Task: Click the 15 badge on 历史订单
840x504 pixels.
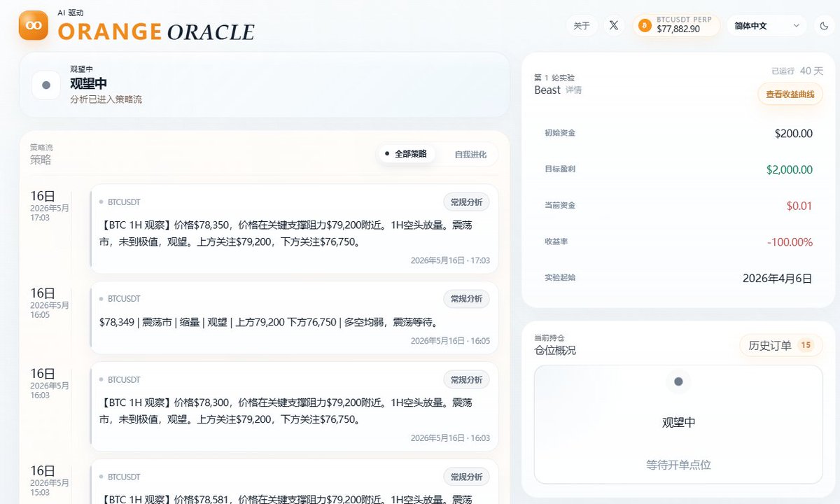Action: coord(806,345)
